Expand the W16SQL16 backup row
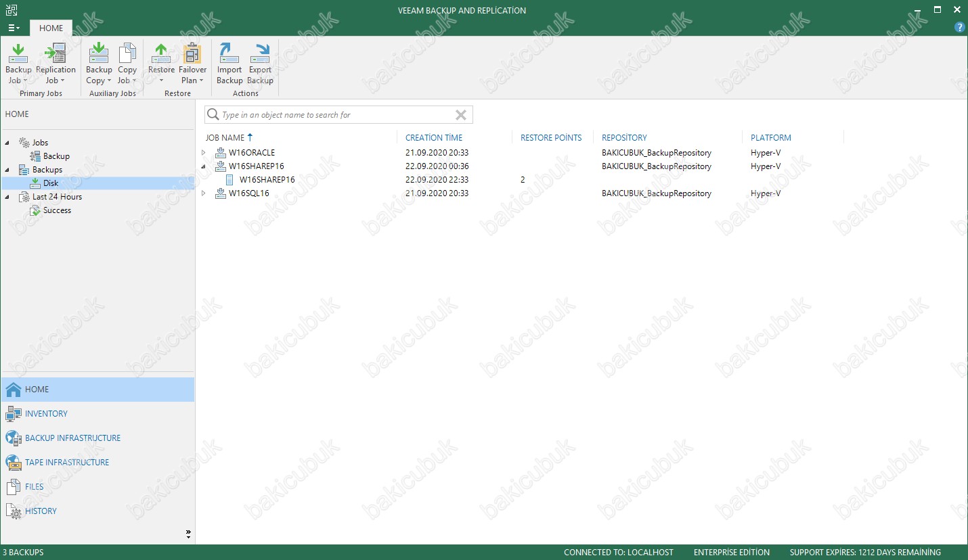 [x=204, y=193]
